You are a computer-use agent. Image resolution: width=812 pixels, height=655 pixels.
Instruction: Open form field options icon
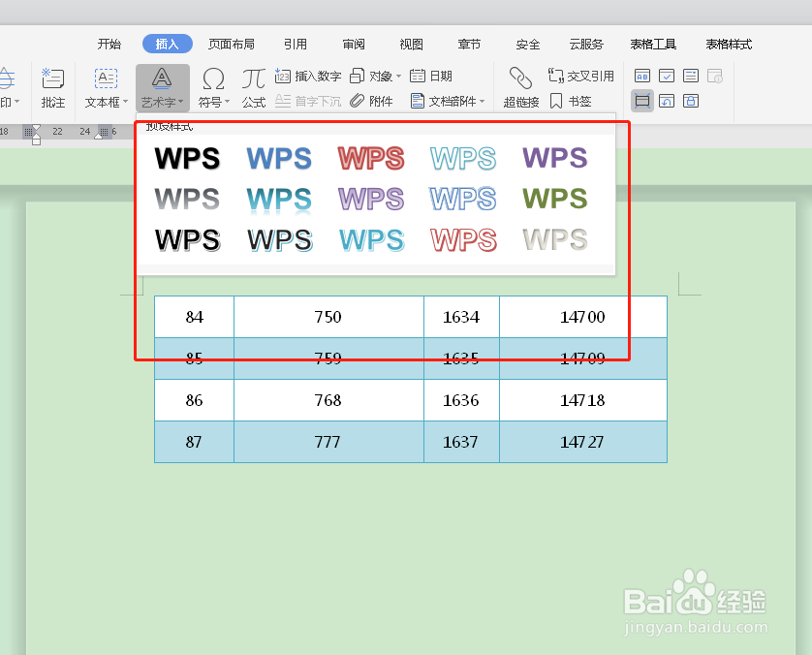point(715,77)
